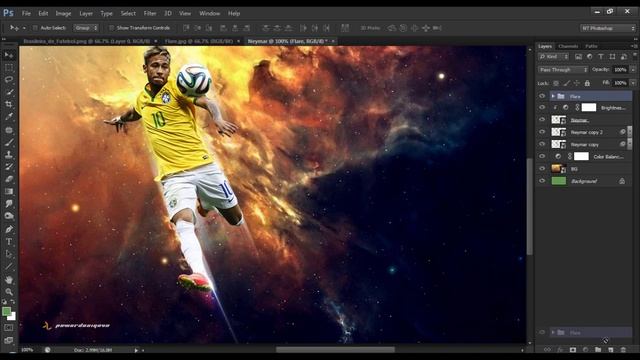Toggle Quick Mask mode icon
Image resolution: width=640 pixels, height=360 pixels.
9,328
